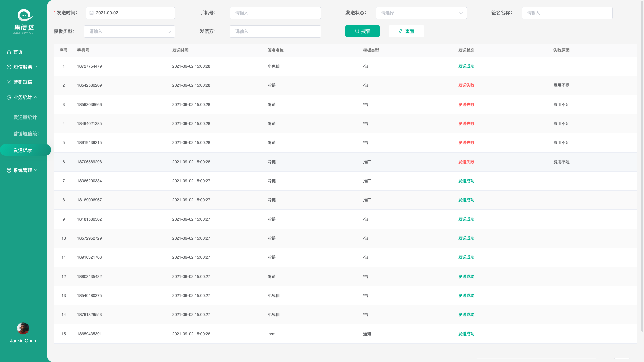Click the home icon beside 首页
644x362 pixels.
point(9,52)
